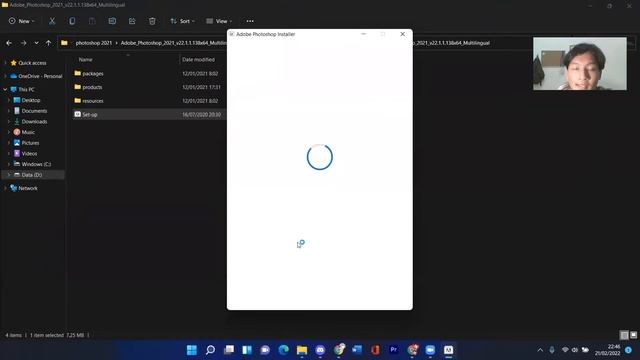Viewport: 640px width, 360px height.
Task: Select the resources folder
Action: pos(93,101)
